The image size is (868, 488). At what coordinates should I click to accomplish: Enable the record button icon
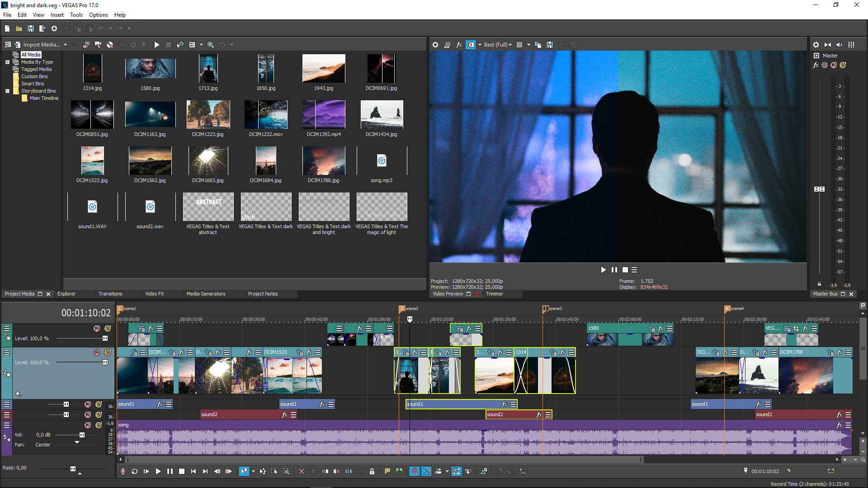coord(123,471)
